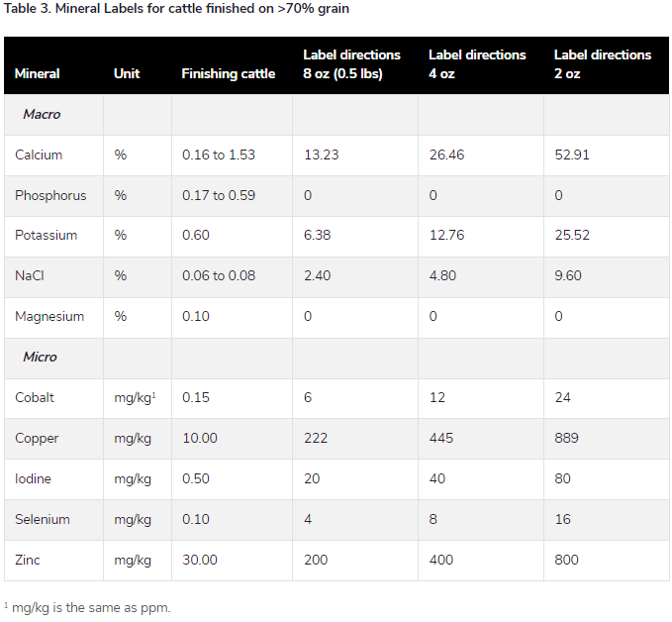Click the Phosphorus row label

50,196
